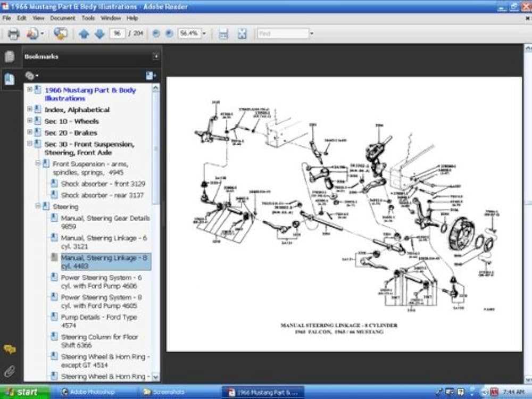Open the File menu
532x399 pixels.
click(6, 18)
